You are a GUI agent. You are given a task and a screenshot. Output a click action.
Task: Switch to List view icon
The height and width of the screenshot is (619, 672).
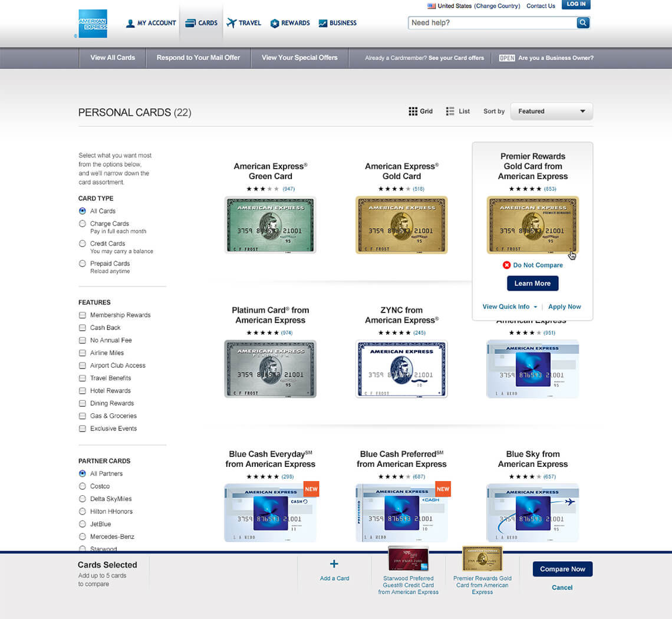point(450,111)
